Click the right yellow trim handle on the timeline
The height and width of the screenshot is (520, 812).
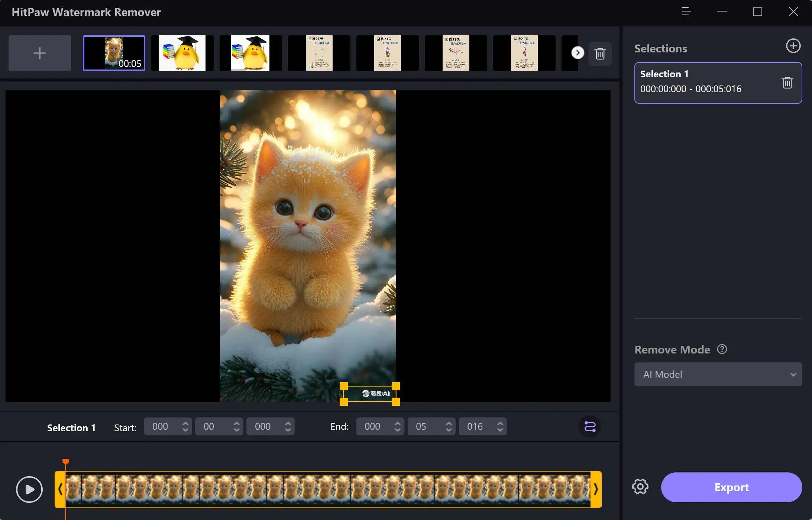(596, 489)
